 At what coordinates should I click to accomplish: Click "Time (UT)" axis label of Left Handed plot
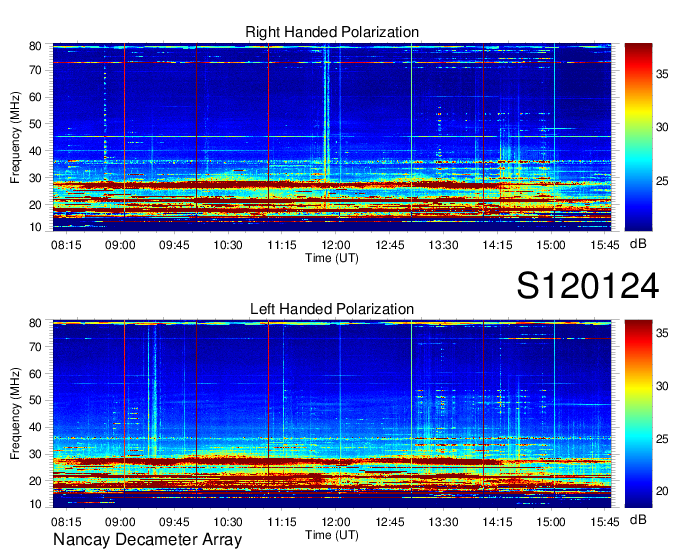pos(332,536)
